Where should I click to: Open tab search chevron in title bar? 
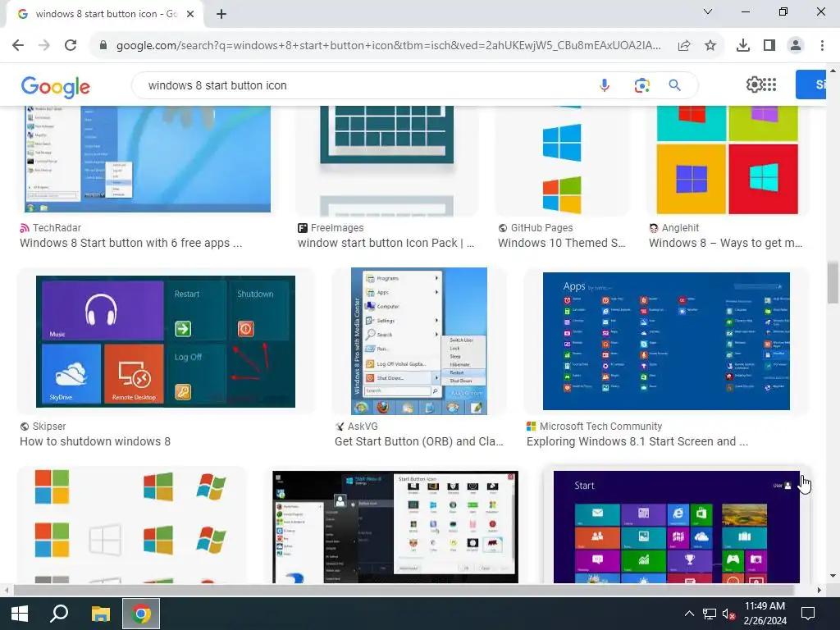(x=708, y=11)
